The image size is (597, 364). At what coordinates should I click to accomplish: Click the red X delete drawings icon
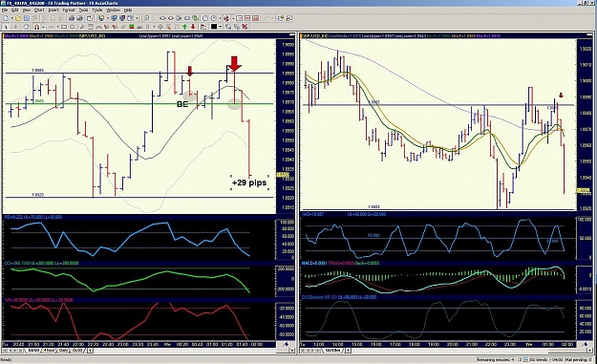click(x=245, y=27)
